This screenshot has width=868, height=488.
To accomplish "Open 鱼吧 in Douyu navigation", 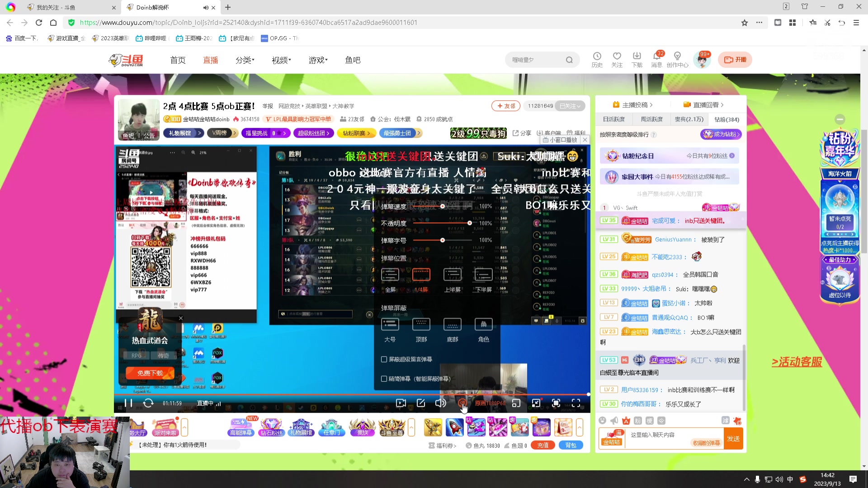I will (353, 60).
